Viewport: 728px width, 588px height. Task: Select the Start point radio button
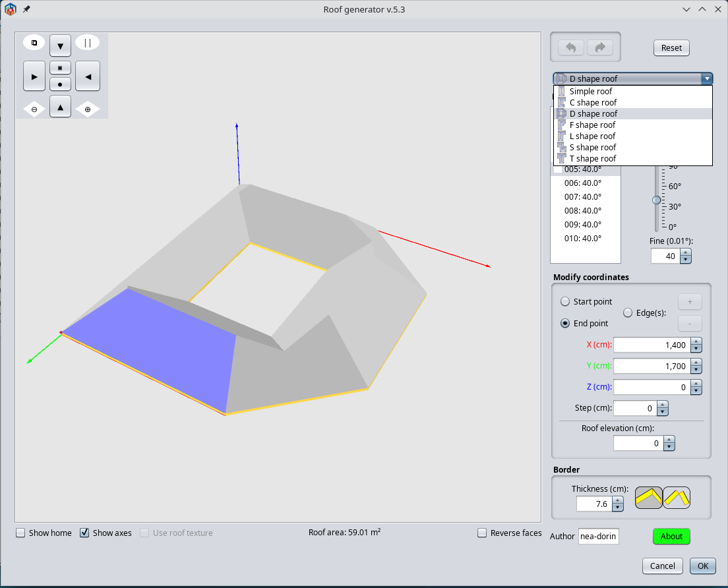[565, 302]
